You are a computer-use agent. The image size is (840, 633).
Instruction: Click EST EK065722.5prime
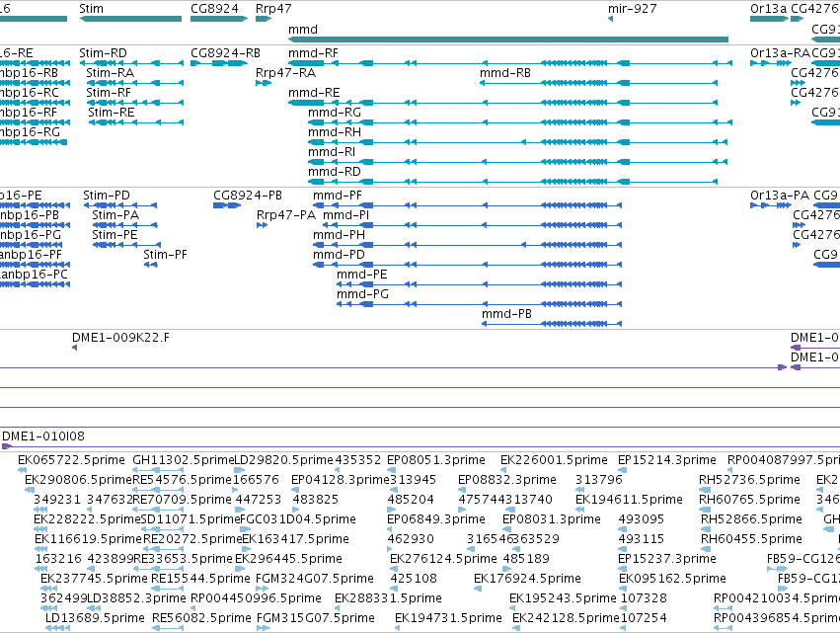pyautogui.click(x=71, y=460)
